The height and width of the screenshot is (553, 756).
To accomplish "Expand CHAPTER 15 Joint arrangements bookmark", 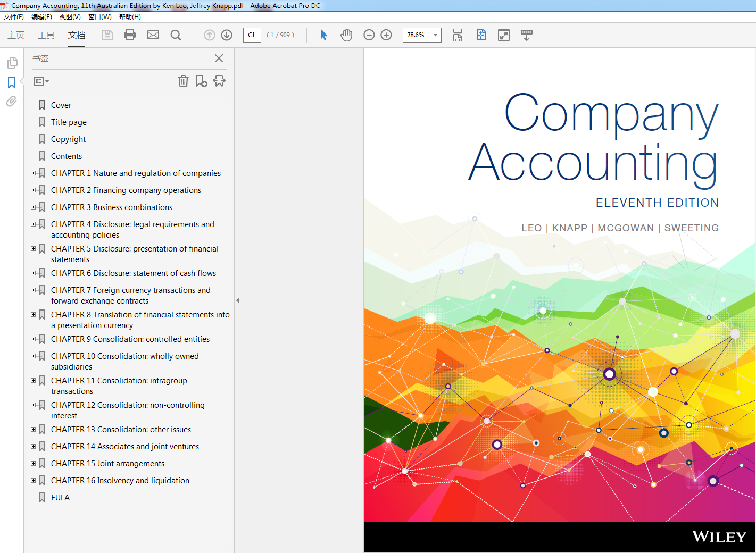I will [x=33, y=463].
